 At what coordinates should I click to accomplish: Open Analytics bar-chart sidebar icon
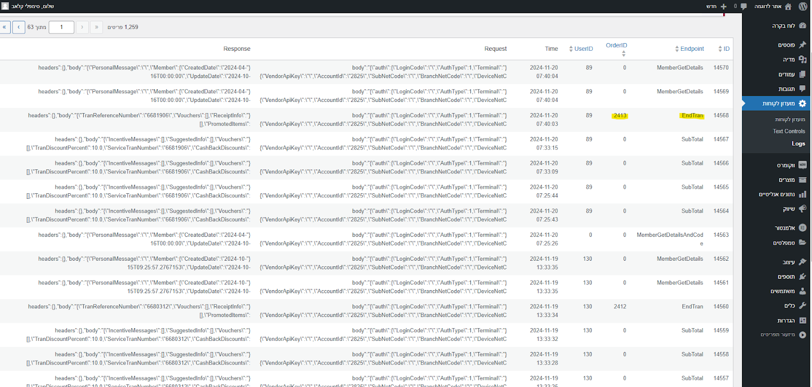802,194
